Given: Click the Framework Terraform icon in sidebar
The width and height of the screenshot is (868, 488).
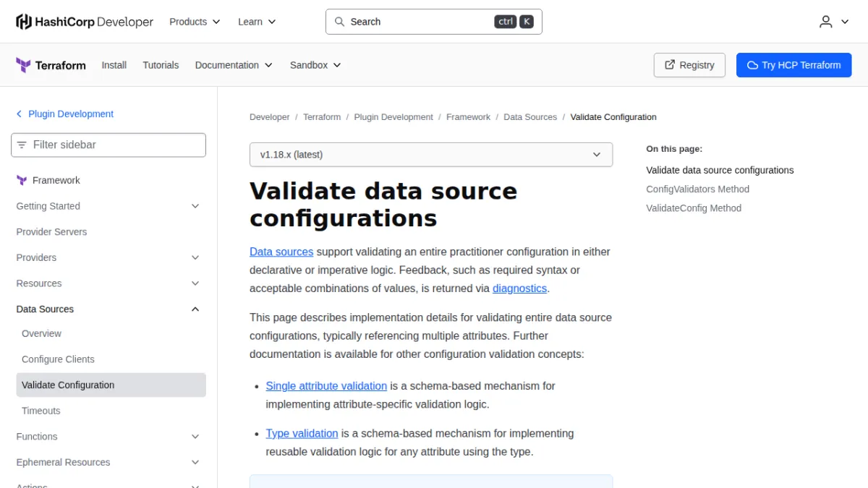Looking at the screenshot, I should pos(22,180).
